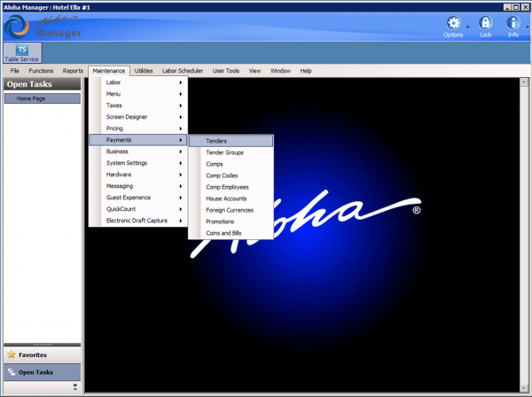Open the File menu
This screenshot has width=532, height=397.
pyautogui.click(x=14, y=71)
